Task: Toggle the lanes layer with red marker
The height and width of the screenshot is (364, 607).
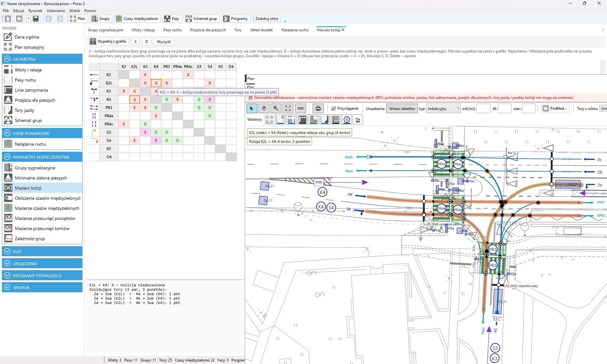Action: (280, 120)
